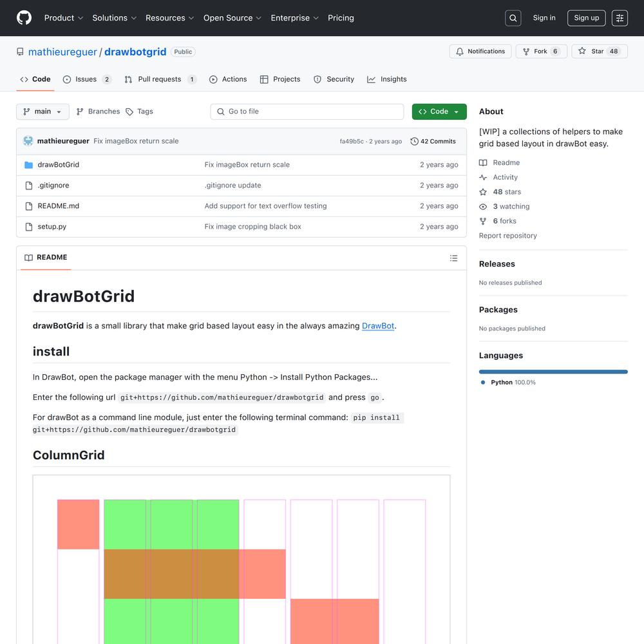The height and width of the screenshot is (644, 644).
Task: Click the Python language bar
Action: [x=553, y=372]
